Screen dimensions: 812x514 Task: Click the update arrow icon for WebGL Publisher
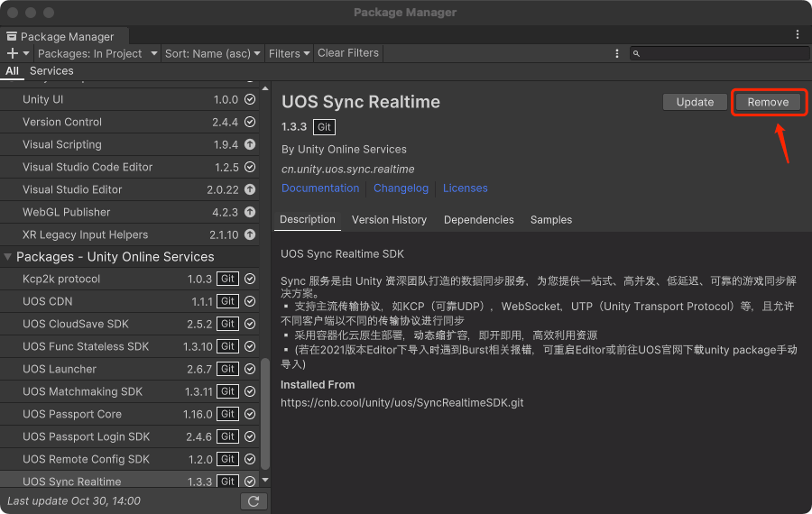[250, 212]
